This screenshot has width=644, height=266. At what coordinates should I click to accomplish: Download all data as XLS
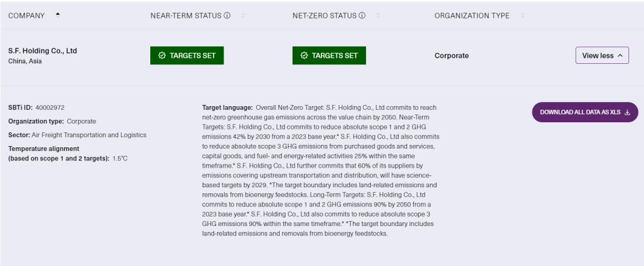pyautogui.click(x=580, y=112)
